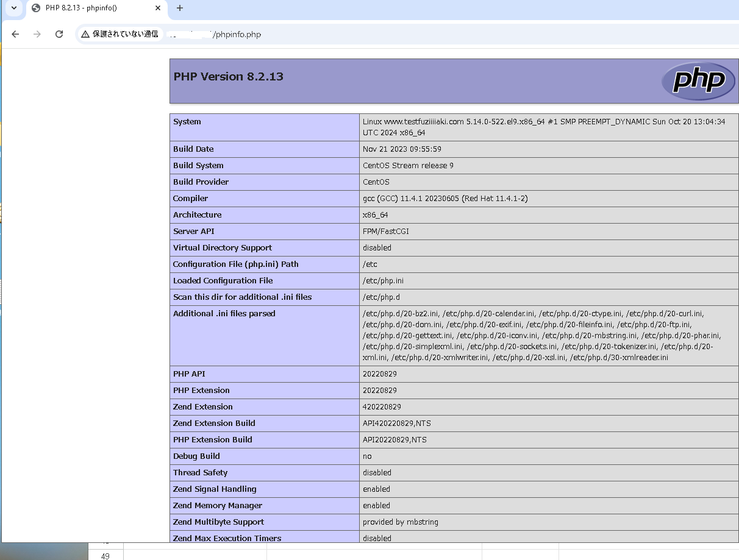Select the Loaded Configuration File value /etc/php.ini
The height and width of the screenshot is (560, 739).
(381, 280)
